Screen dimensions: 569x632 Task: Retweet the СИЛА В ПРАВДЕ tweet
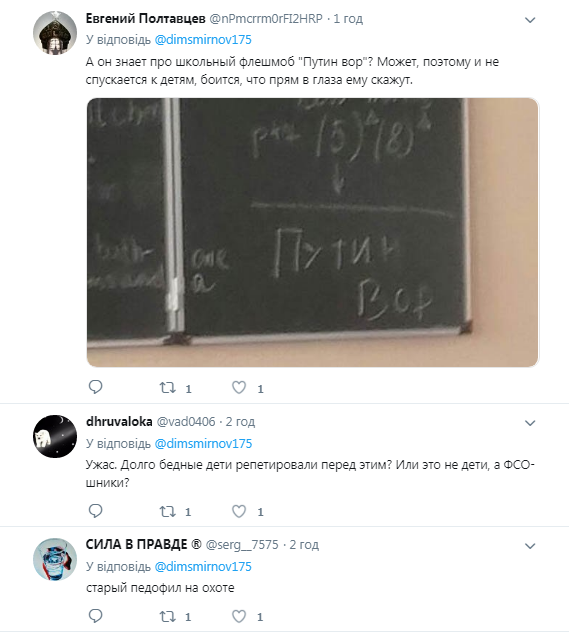[x=167, y=617]
